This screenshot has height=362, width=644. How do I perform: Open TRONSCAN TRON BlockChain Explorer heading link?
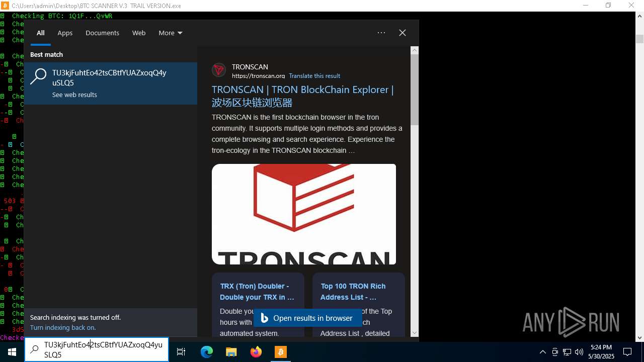[303, 96]
